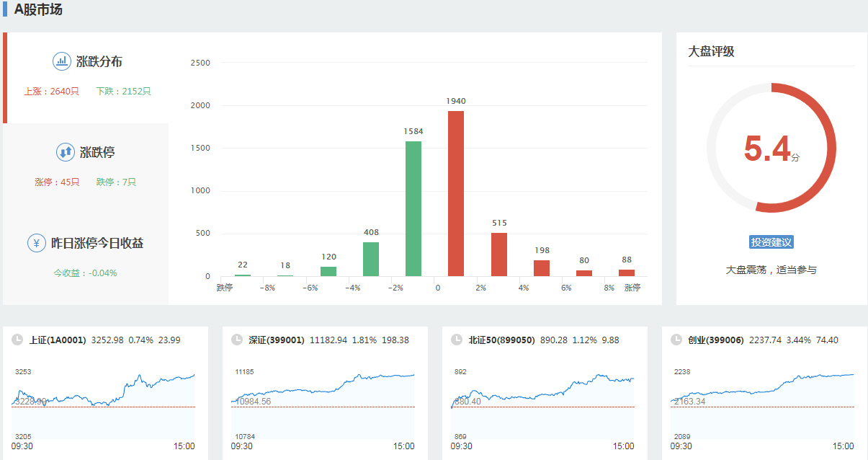
Task: Click the clock icon next to 北证50(899050)
Action: pos(456,340)
